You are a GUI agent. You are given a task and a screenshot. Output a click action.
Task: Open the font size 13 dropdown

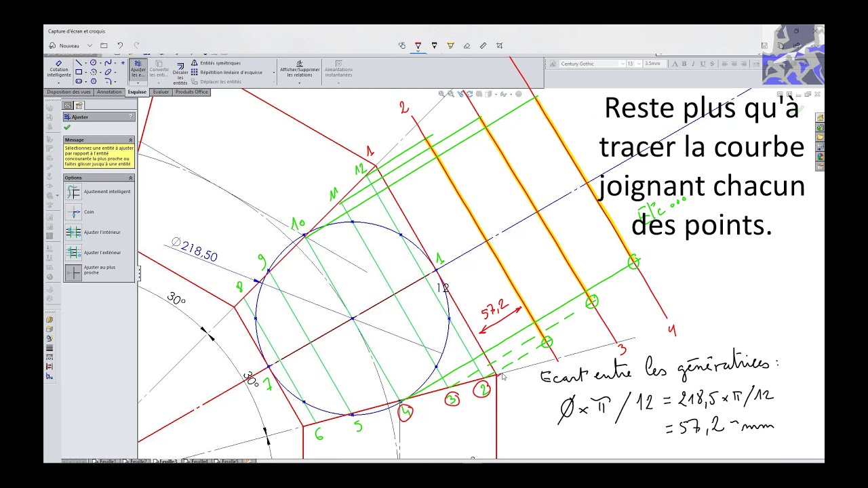[x=639, y=64]
